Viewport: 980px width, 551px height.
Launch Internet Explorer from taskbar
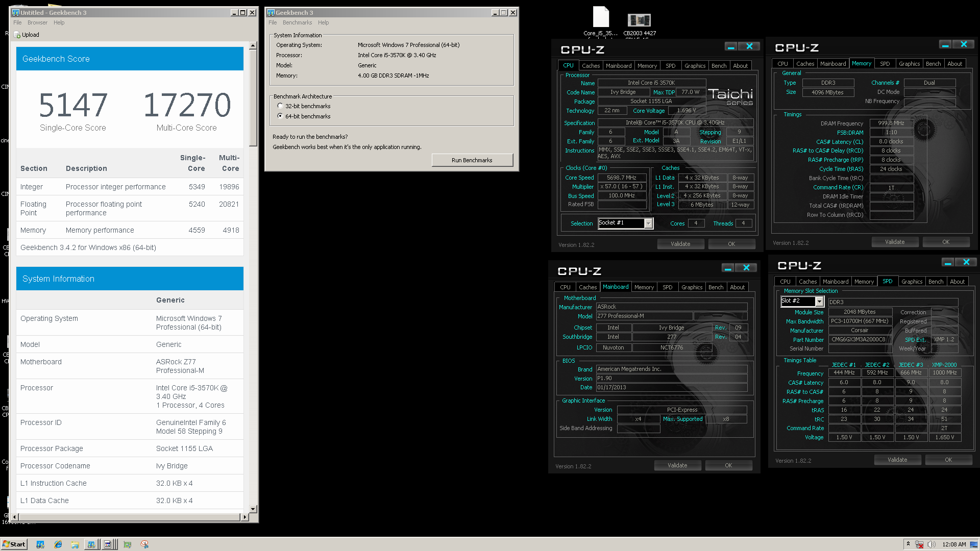[x=58, y=544]
